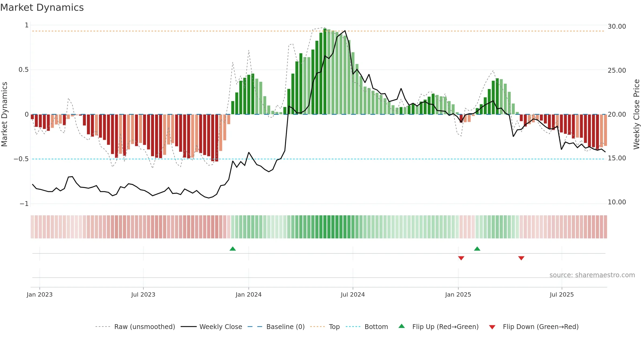
Task: Click the Jul 2024 axis label
Action: (x=353, y=295)
